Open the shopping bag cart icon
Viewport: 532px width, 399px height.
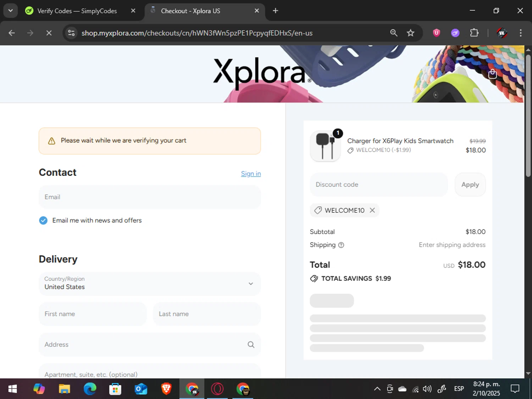[x=492, y=74]
